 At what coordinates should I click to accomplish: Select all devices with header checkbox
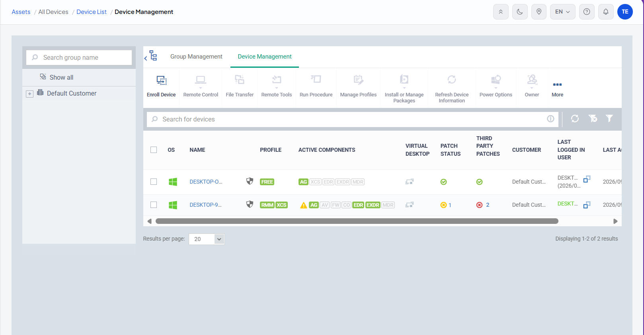[x=154, y=150]
